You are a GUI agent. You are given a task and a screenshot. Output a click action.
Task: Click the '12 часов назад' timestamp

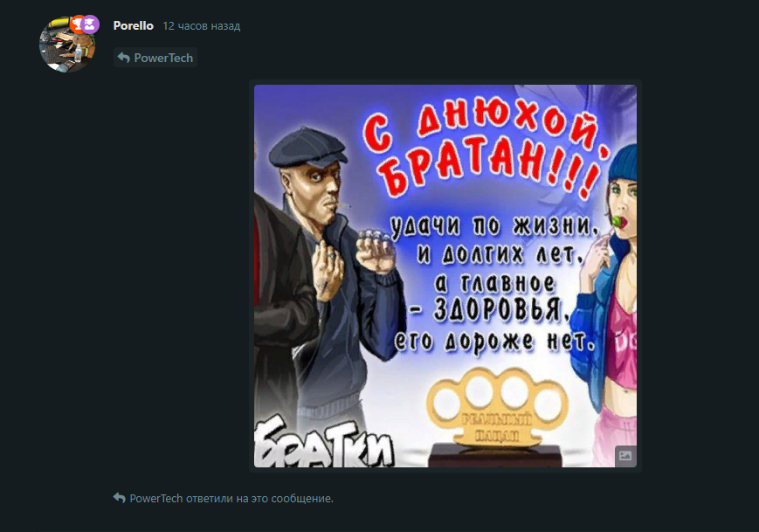tap(202, 26)
